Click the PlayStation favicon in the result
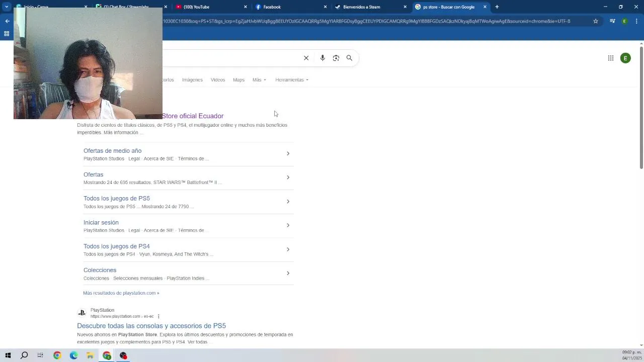The height and width of the screenshot is (362, 644). click(82, 313)
